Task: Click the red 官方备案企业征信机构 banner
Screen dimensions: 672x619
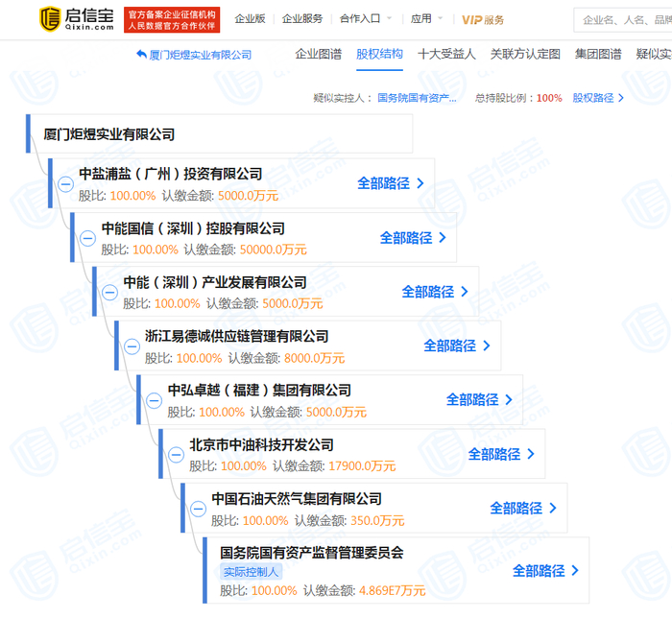Action: [172, 20]
